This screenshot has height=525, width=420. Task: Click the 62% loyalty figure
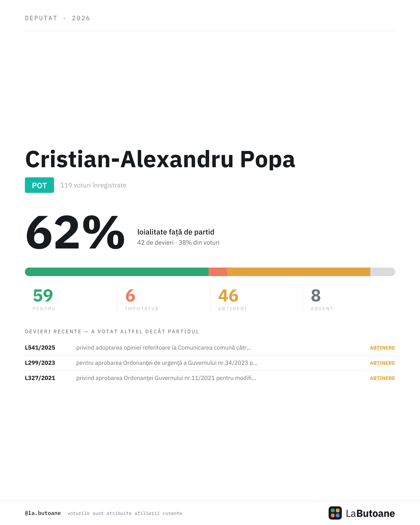pos(75,233)
